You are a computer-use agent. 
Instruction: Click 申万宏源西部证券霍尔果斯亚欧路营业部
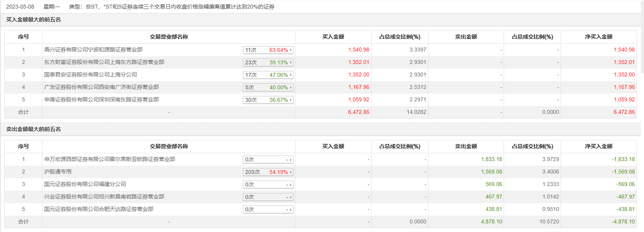[110, 159]
